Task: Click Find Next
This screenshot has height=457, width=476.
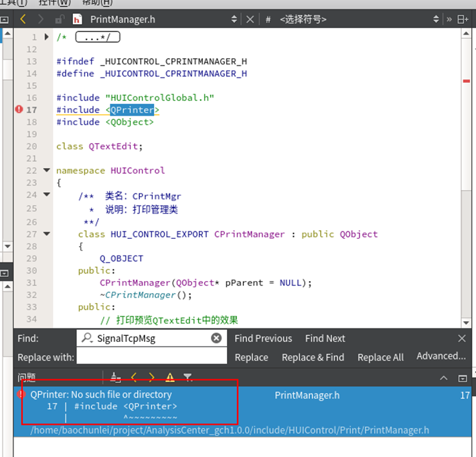Action: click(325, 339)
